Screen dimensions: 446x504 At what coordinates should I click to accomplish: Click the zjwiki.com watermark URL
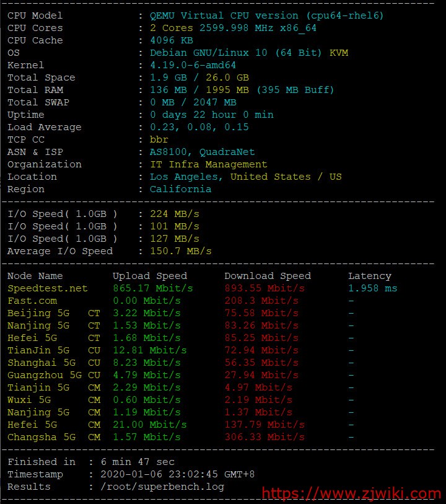351,494
